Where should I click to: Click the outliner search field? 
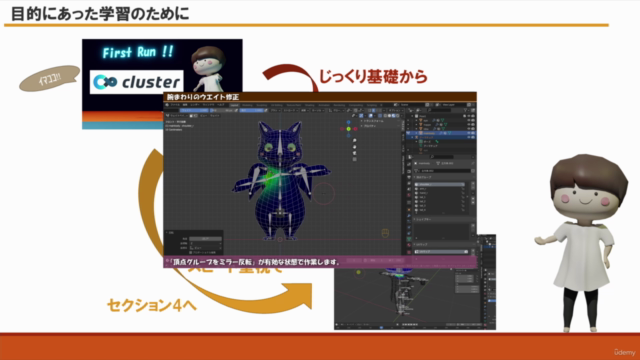pyautogui.click(x=440, y=110)
